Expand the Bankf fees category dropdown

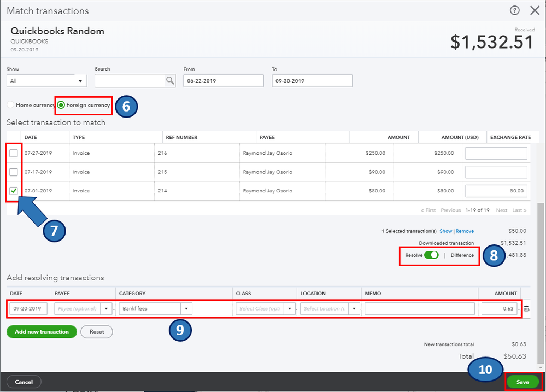[186, 308]
